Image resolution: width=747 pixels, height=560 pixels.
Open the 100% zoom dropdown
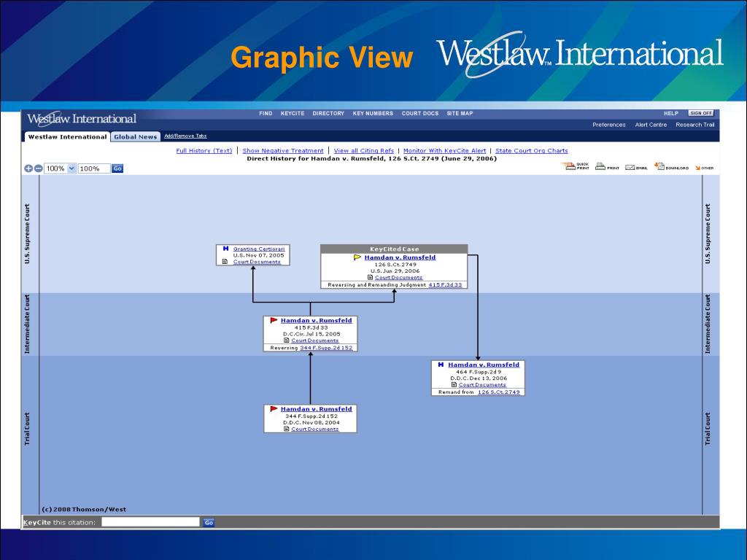71,168
